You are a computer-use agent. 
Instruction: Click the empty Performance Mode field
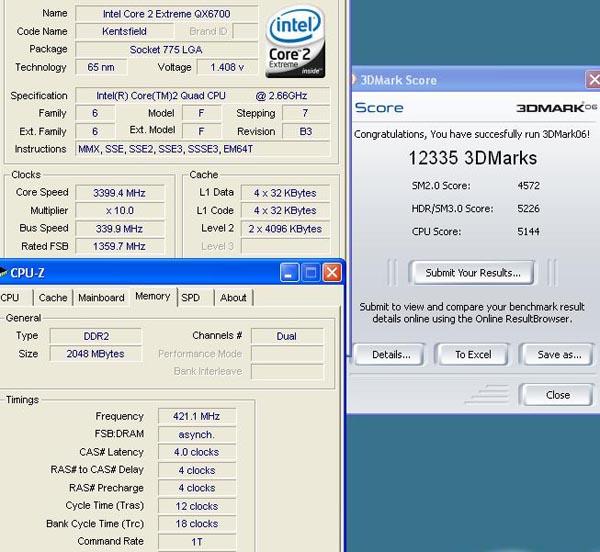287,354
